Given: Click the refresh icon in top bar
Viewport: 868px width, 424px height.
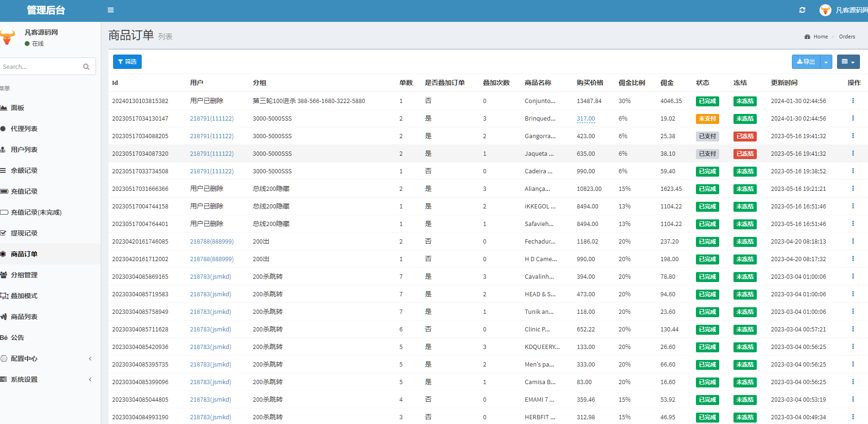Looking at the screenshot, I should [x=802, y=10].
